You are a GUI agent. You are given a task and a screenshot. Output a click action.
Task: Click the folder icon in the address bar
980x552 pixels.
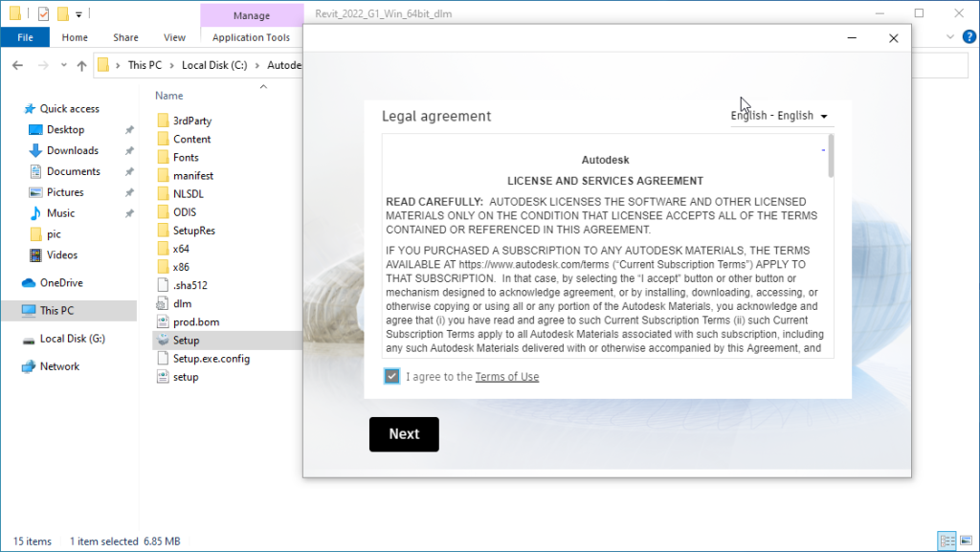click(x=103, y=65)
